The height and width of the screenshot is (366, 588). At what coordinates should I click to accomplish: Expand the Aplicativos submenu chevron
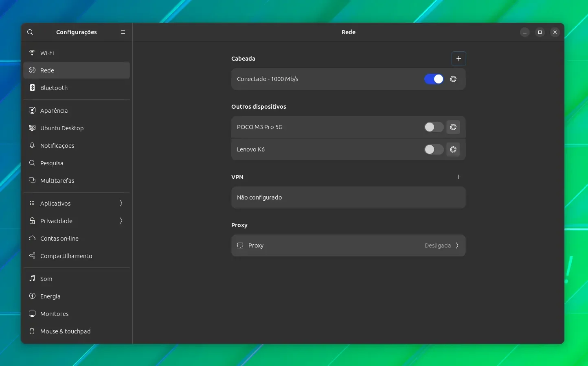pyautogui.click(x=121, y=204)
